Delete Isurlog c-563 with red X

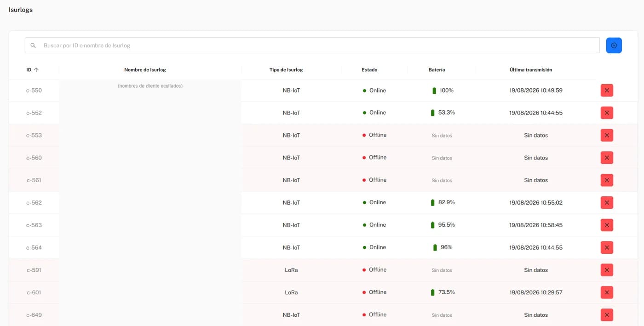click(607, 225)
